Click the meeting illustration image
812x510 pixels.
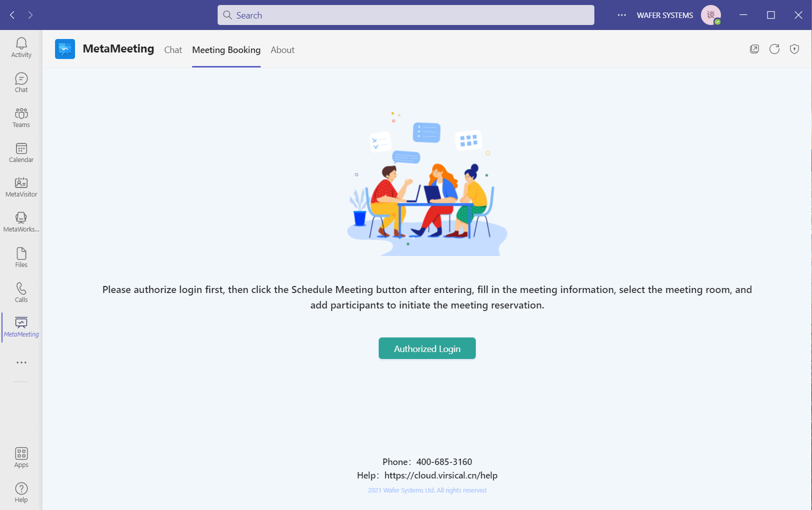tap(427, 183)
